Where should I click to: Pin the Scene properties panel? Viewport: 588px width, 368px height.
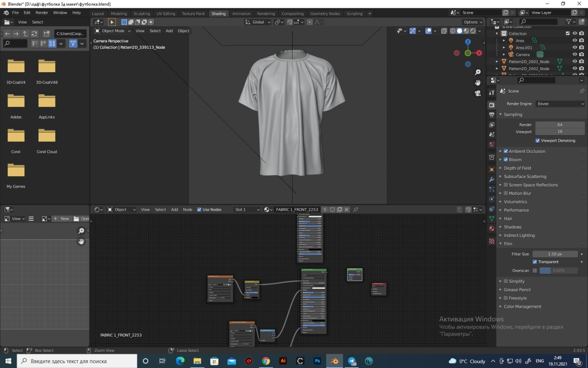click(x=582, y=91)
